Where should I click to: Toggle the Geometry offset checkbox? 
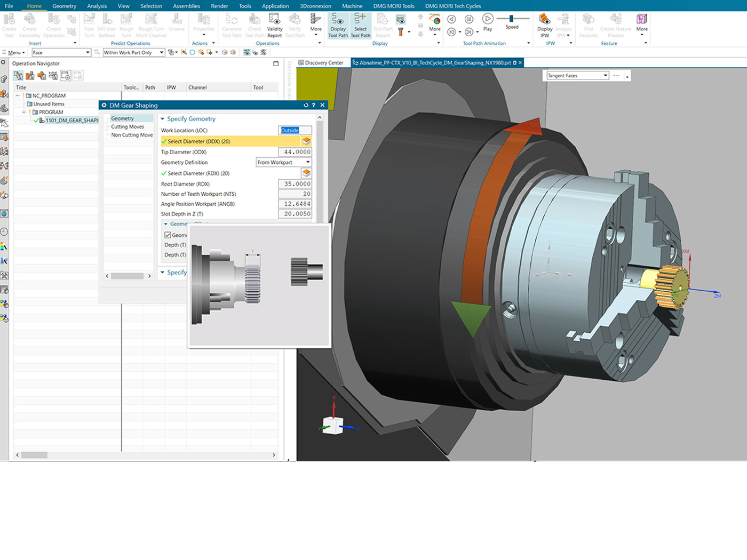[x=168, y=235]
